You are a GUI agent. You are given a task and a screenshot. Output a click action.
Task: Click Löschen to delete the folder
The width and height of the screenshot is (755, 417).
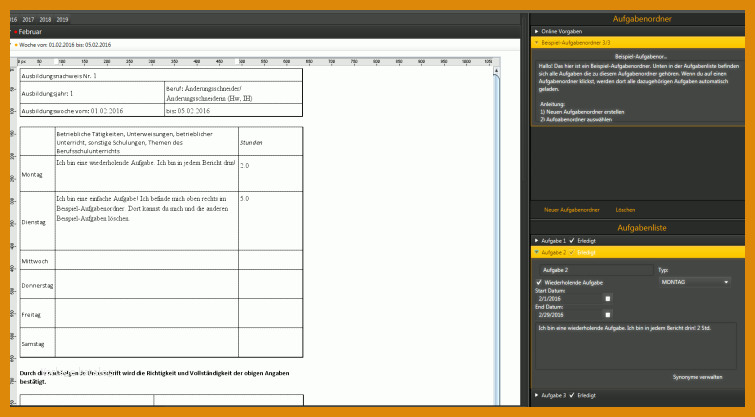point(625,211)
